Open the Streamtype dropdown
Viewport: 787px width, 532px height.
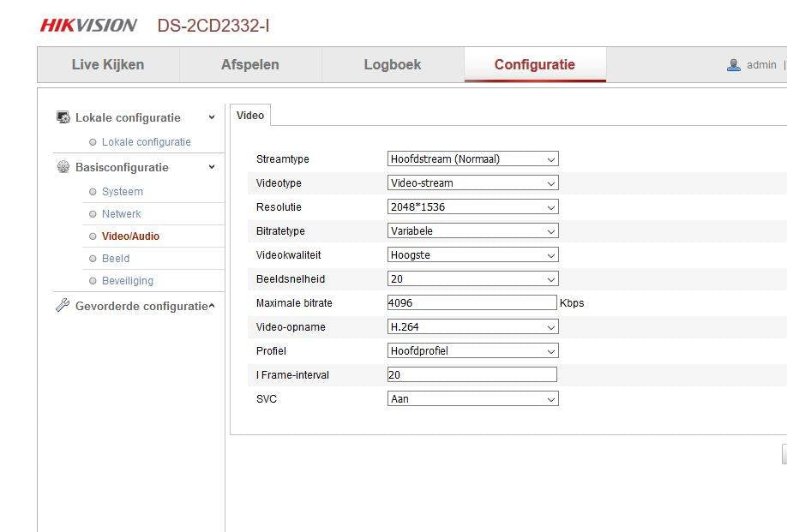tap(472, 159)
